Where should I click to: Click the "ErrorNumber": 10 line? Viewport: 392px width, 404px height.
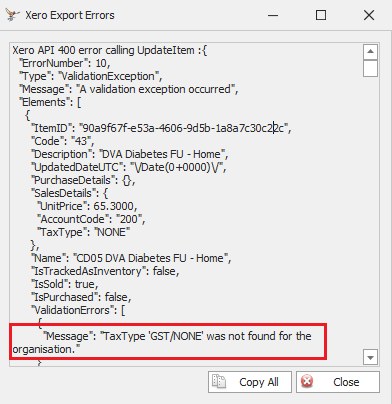coord(65,63)
